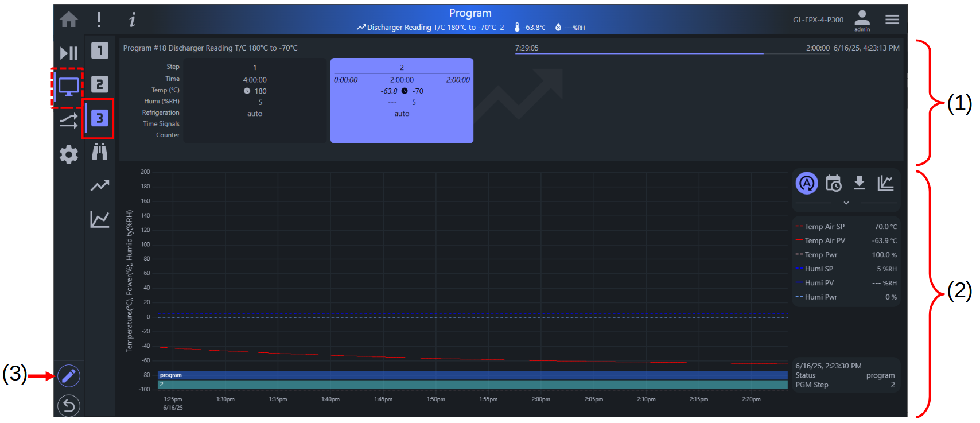The width and height of the screenshot is (980, 423).
Task: Click the '4:00:00' step 1 time value
Action: (x=255, y=80)
